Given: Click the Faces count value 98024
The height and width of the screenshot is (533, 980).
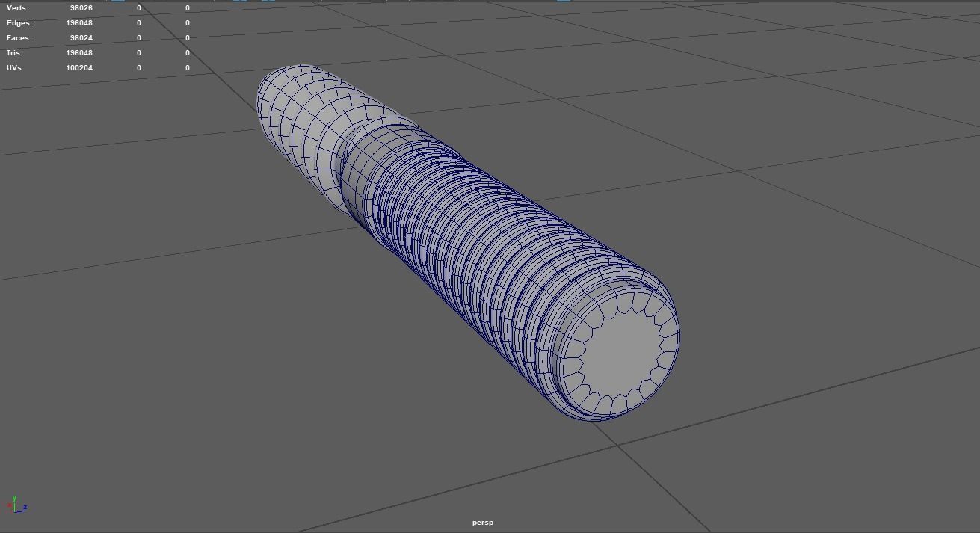Looking at the screenshot, I should 81,38.
